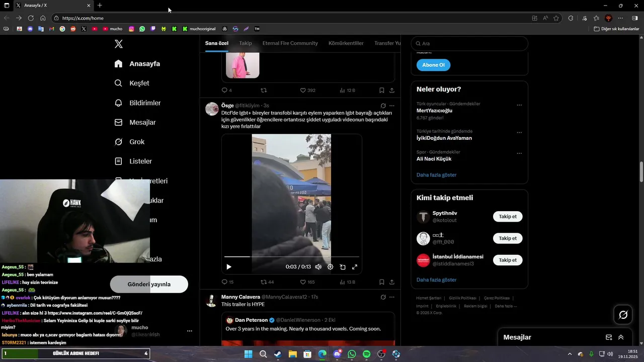Add this page to favorites star
The height and width of the screenshot is (362, 644).
pyautogui.click(x=556, y=18)
